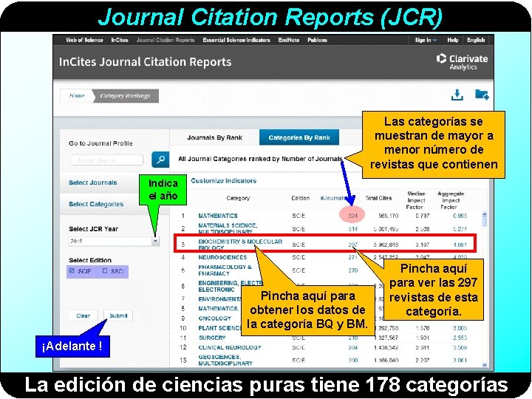Open Biochemistry & Molecular Biology category
Viewport: 532px width, 399px height.
point(240,245)
